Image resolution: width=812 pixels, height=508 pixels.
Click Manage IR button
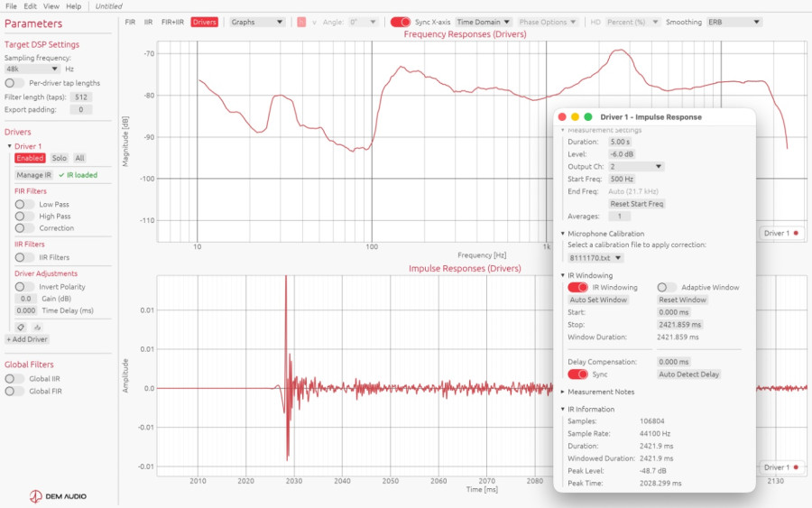pyautogui.click(x=33, y=175)
